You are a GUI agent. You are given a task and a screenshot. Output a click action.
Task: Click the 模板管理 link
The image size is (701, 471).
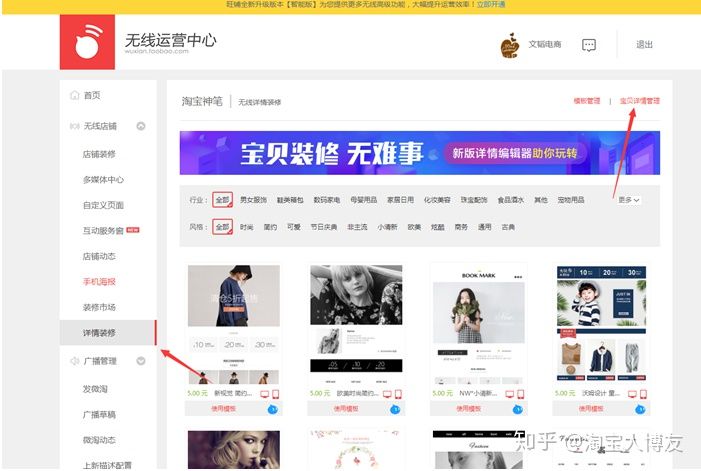[587, 101]
